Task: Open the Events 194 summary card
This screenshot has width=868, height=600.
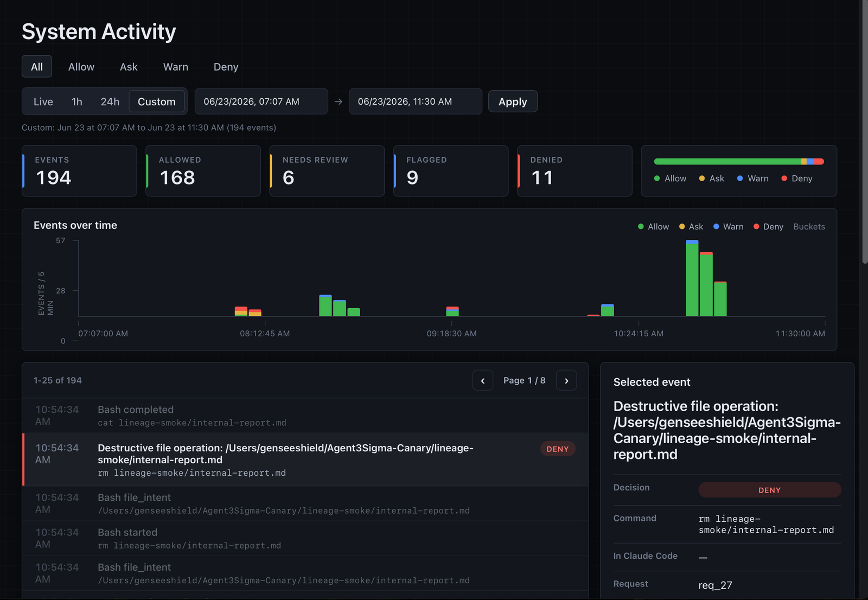Action: (x=79, y=171)
